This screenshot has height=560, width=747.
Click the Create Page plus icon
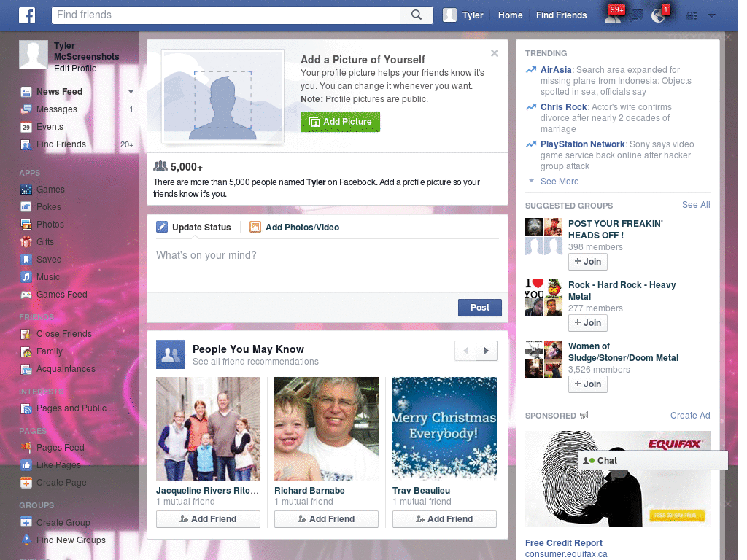pyautogui.click(x=26, y=483)
